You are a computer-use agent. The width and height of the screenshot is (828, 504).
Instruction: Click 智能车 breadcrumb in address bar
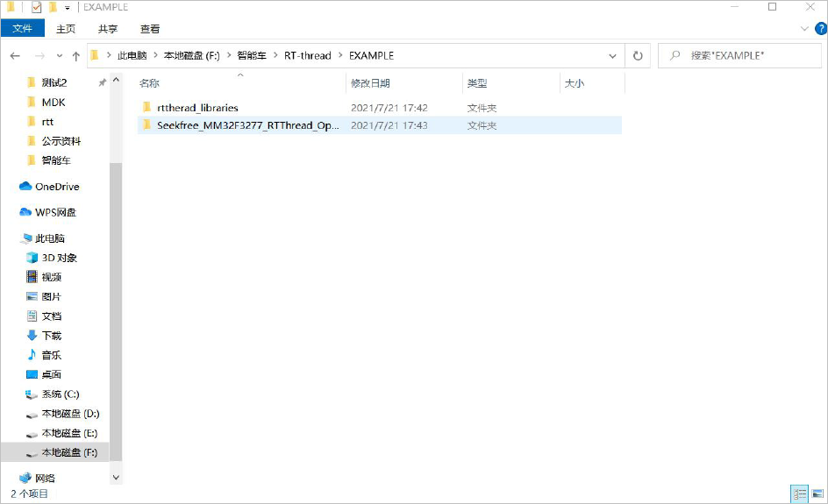click(x=252, y=55)
